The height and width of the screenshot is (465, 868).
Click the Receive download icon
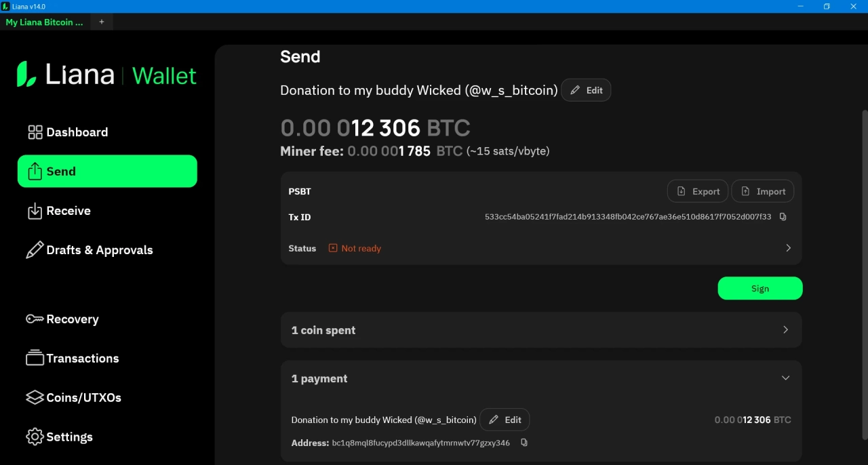pyautogui.click(x=35, y=211)
